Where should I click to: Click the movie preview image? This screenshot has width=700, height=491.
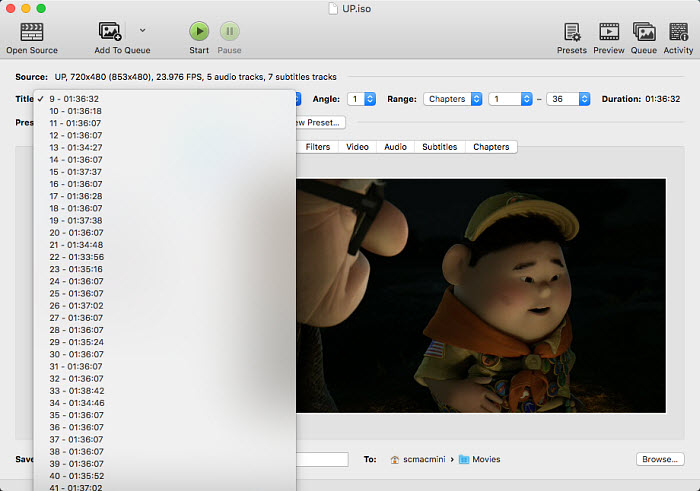[481, 296]
